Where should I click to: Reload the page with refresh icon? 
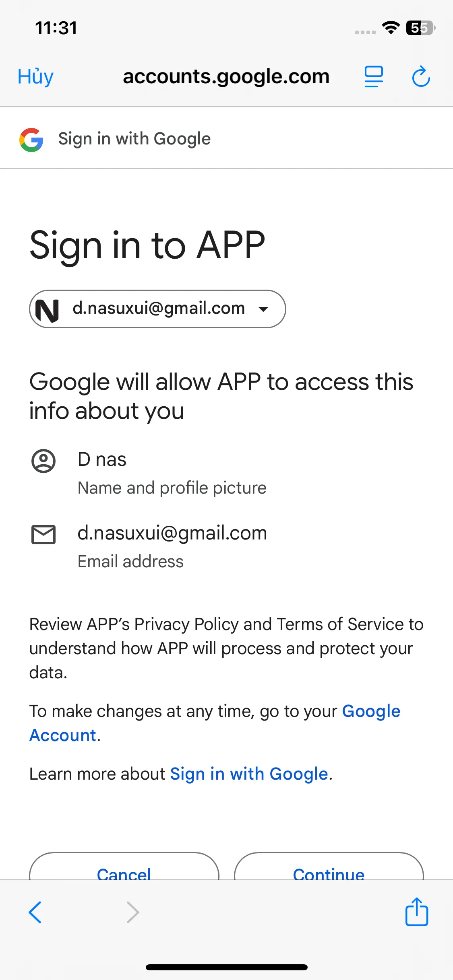(421, 76)
